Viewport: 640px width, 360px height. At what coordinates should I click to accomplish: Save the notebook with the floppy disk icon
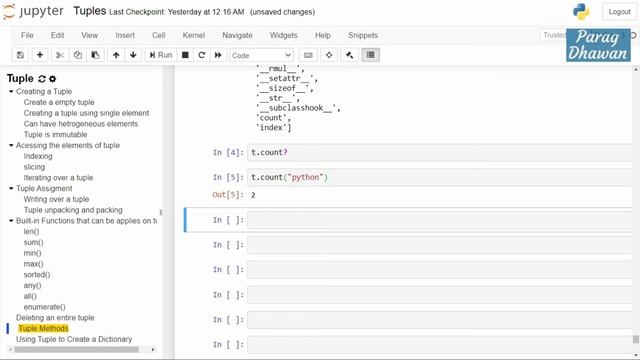click(x=20, y=55)
